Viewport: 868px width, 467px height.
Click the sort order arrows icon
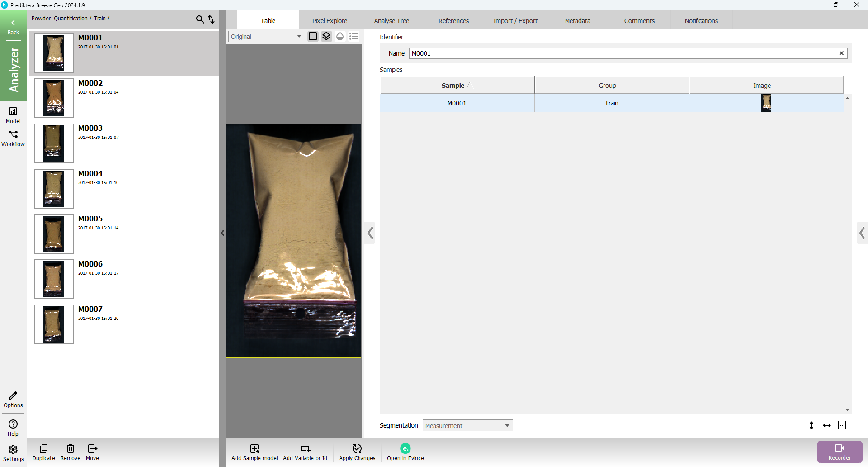(x=211, y=19)
